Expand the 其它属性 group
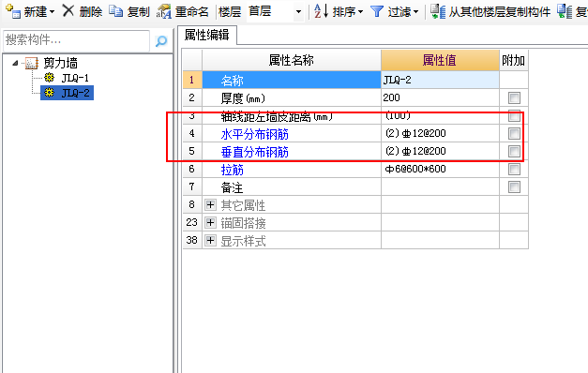Screen dimensions: 588x373 point(210,204)
